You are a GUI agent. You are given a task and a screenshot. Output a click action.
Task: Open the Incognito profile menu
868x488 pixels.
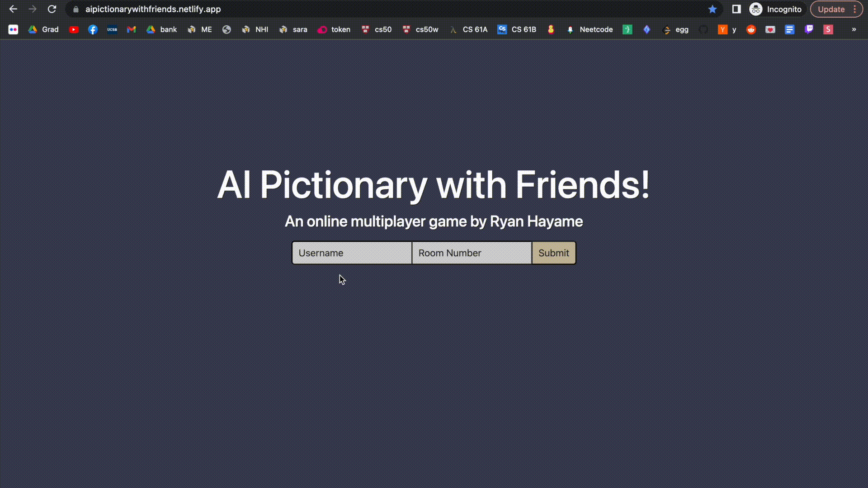(x=776, y=9)
